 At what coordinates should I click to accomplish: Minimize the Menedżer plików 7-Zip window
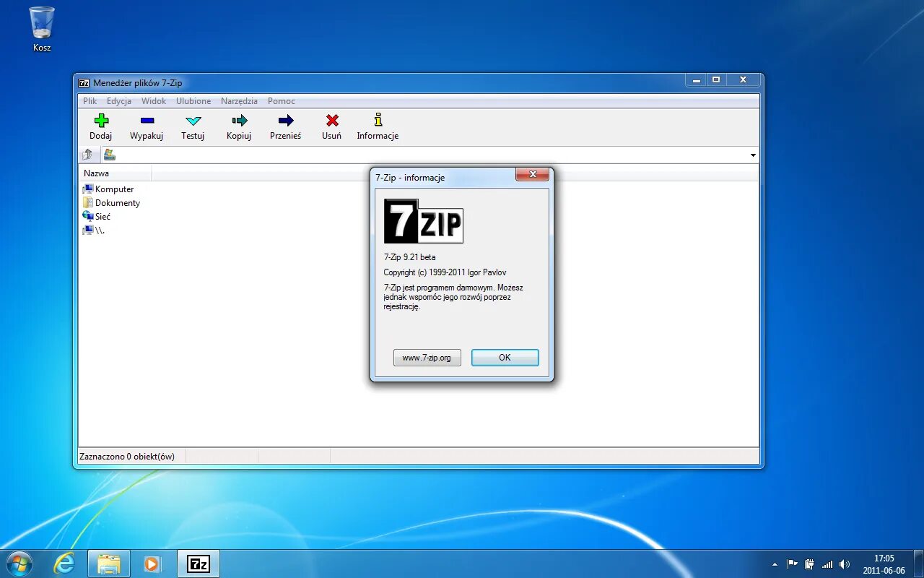click(x=697, y=79)
